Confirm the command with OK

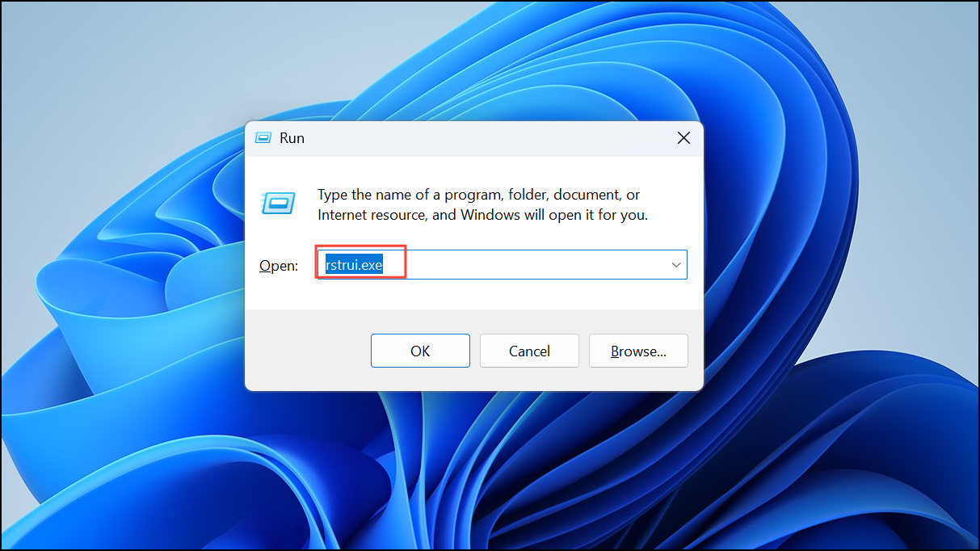(x=420, y=351)
